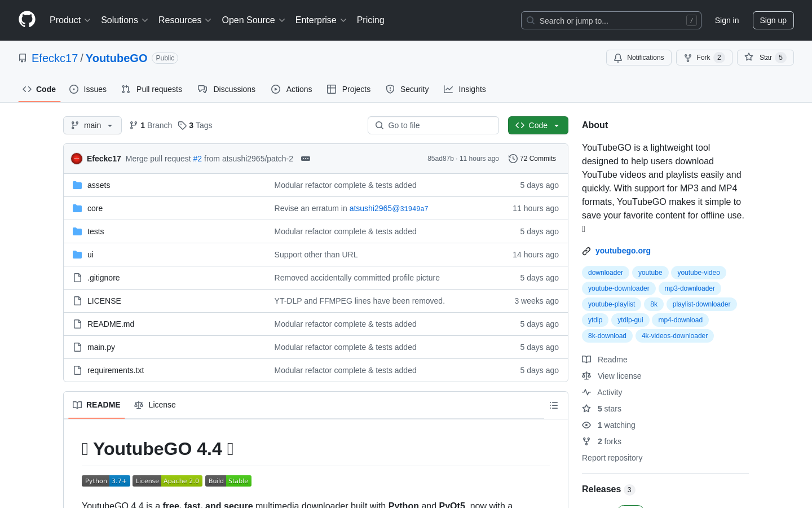Select the License tab in README panel
The width and height of the screenshot is (812, 508).
(155, 405)
